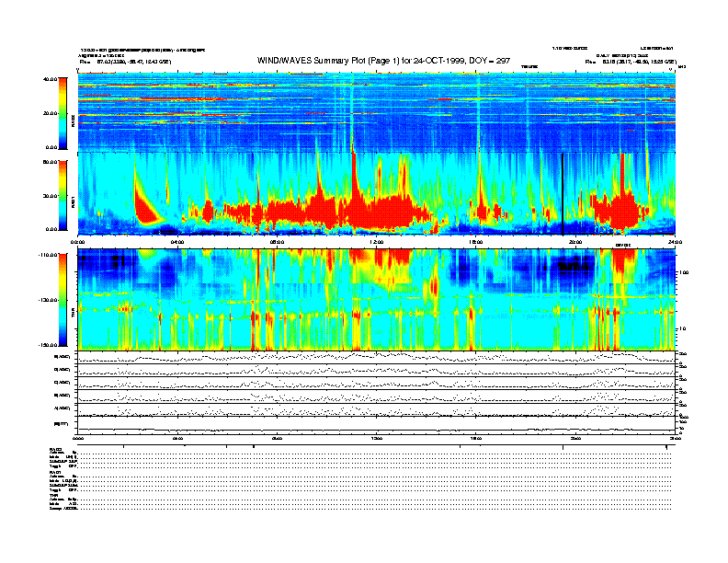The height and width of the screenshot is (563, 728).
Task: Click the -150.00 label on TNR scale
Action: (49, 345)
